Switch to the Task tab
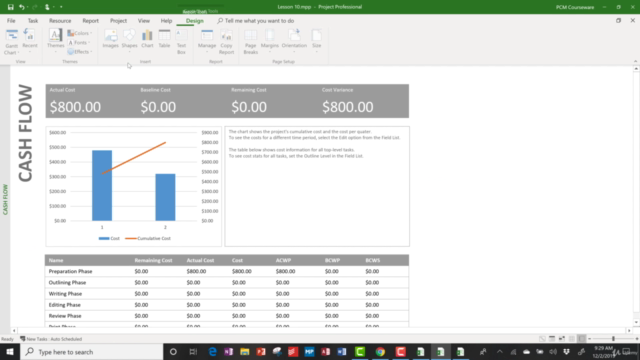This screenshot has width=640, height=360. click(33, 21)
